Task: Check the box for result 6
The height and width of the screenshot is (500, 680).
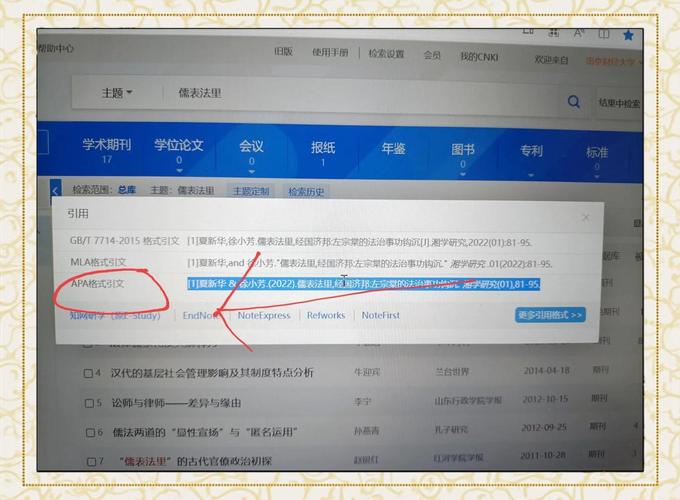Action: (x=90, y=432)
